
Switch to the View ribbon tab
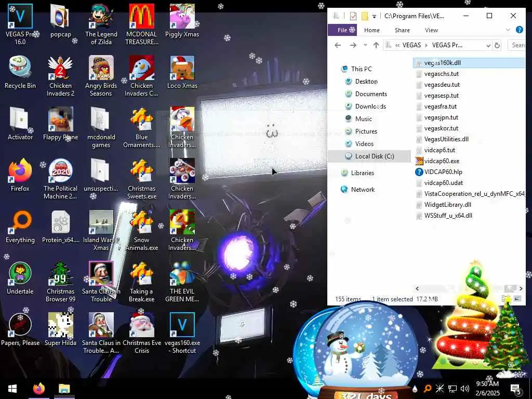pos(431,30)
